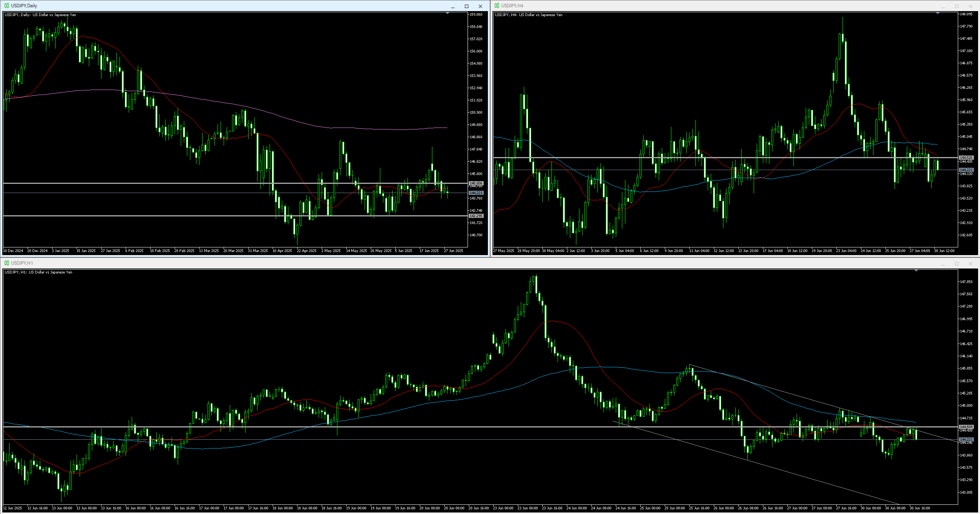The height and width of the screenshot is (514, 980).
Task: Click the USDJPY,H4 chart window icon
Action: (497, 6)
